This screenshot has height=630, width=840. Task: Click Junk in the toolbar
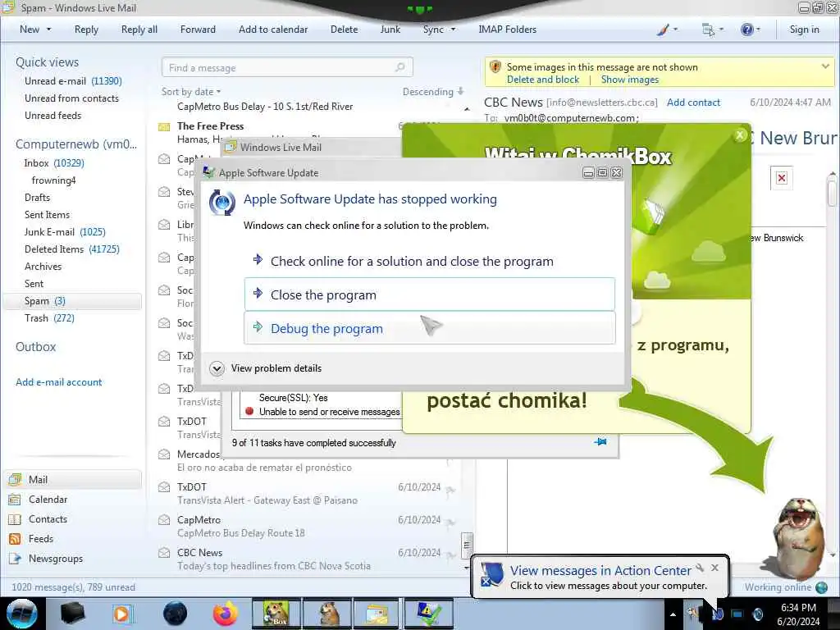click(390, 30)
